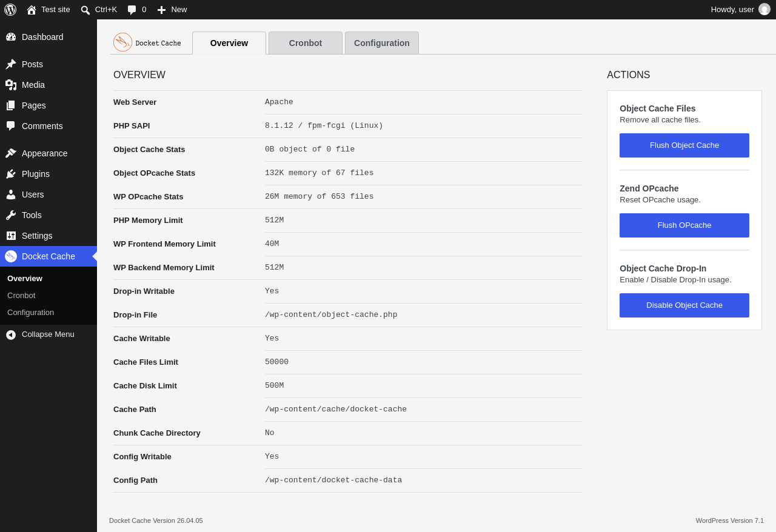
Task: Open Configuration in Docket Cache submenu
Action: click(x=31, y=313)
